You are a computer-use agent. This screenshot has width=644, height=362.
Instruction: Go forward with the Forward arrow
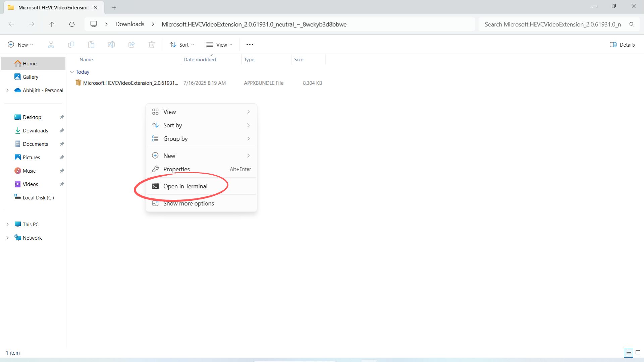(32, 24)
